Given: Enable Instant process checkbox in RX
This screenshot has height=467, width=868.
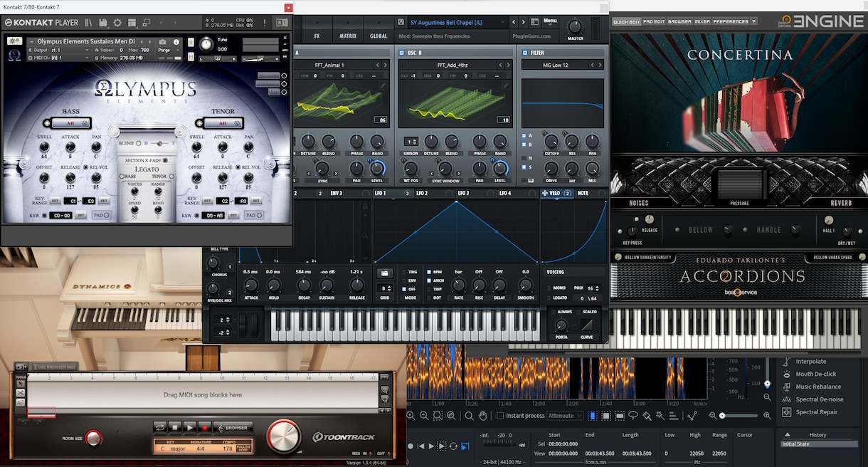Looking at the screenshot, I should tap(500, 416).
